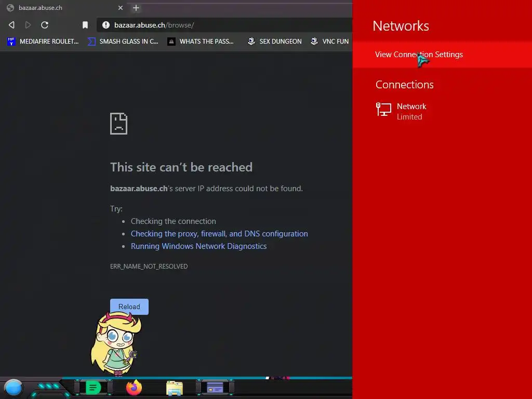Open green chat app taskbar icon

coord(93,388)
